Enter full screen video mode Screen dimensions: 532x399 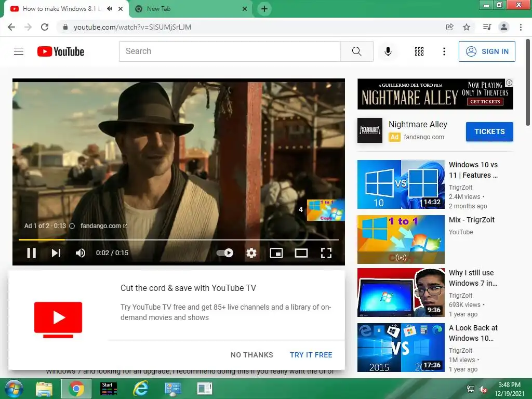326,253
